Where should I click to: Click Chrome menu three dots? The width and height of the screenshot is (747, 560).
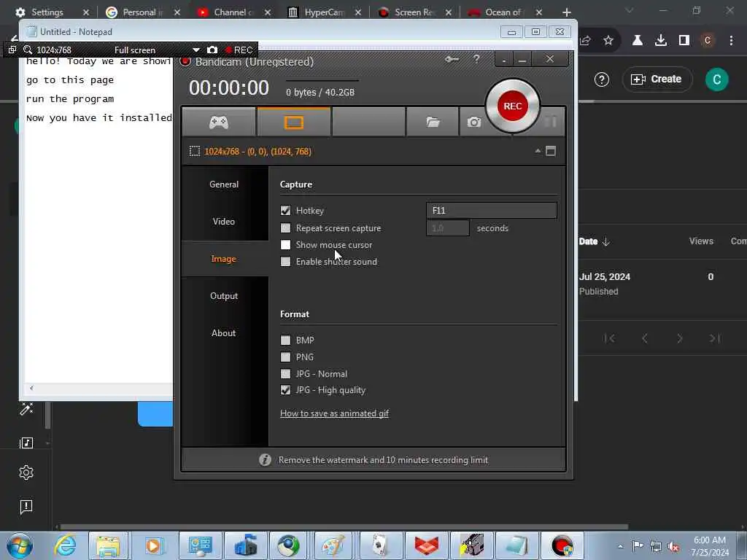(731, 41)
